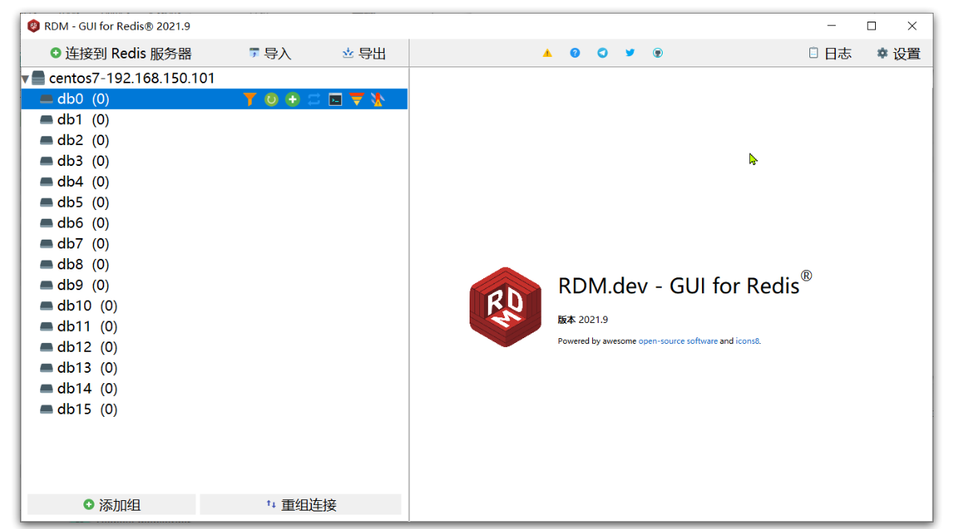
Task: Open 设置 settings
Action: 898,54
